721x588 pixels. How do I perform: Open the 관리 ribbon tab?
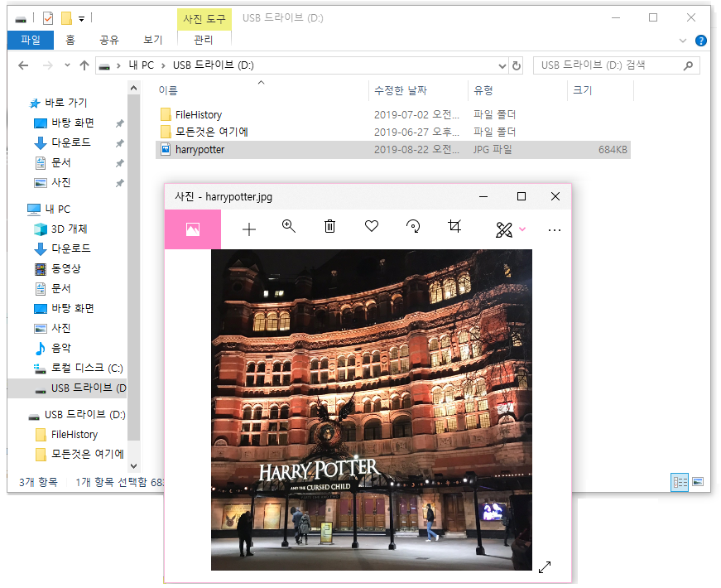tap(204, 40)
